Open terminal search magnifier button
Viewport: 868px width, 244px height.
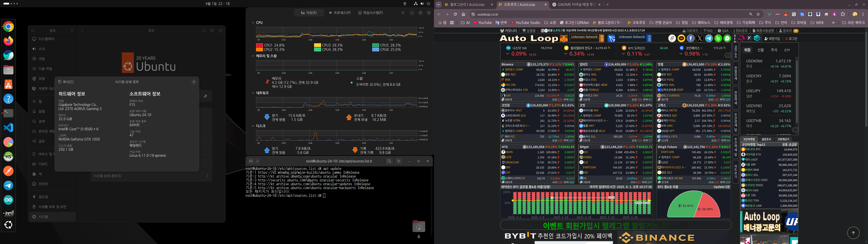389,161
